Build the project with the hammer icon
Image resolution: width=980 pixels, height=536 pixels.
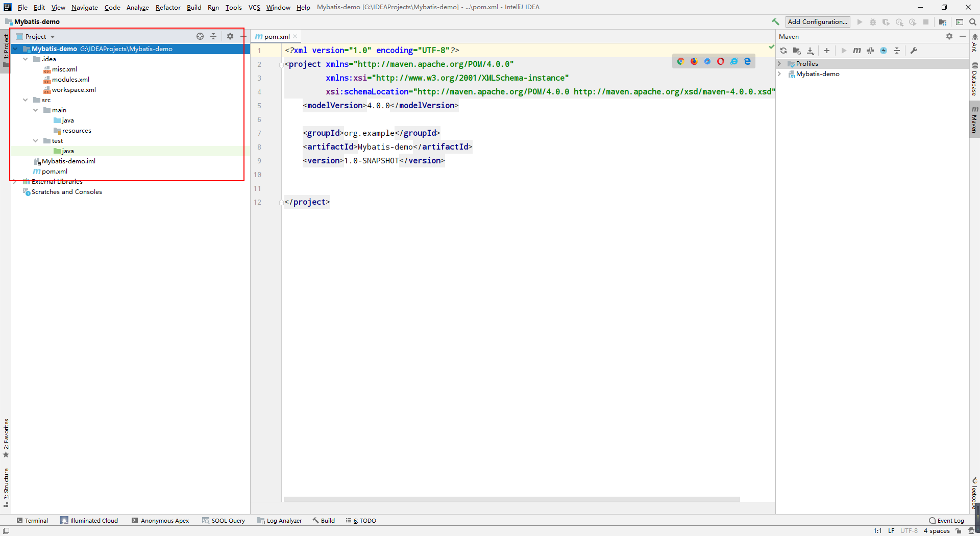[775, 22]
